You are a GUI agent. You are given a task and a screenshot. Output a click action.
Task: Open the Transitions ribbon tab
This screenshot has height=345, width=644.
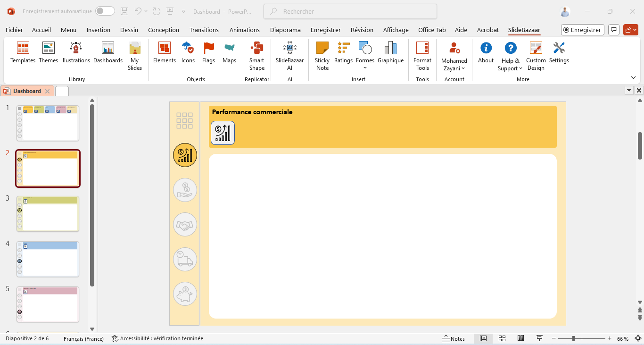point(204,30)
